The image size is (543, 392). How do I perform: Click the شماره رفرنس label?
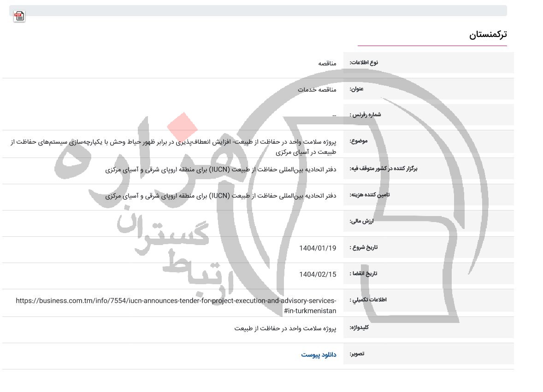pyautogui.click(x=365, y=115)
